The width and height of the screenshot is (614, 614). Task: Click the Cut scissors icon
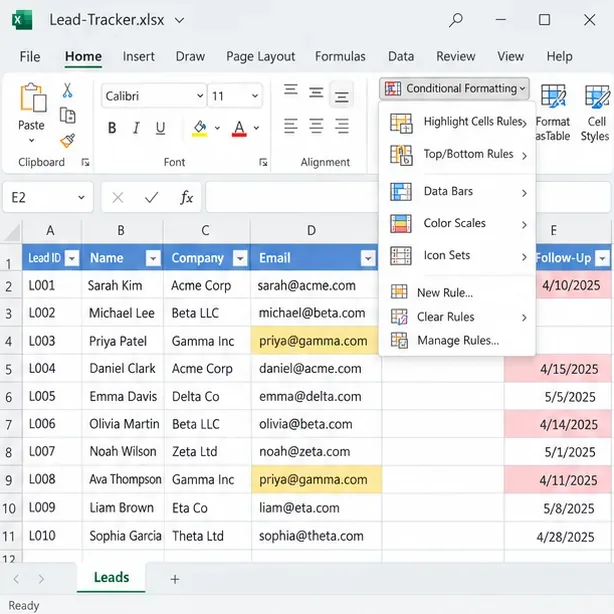pyautogui.click(x=67, y=90)
